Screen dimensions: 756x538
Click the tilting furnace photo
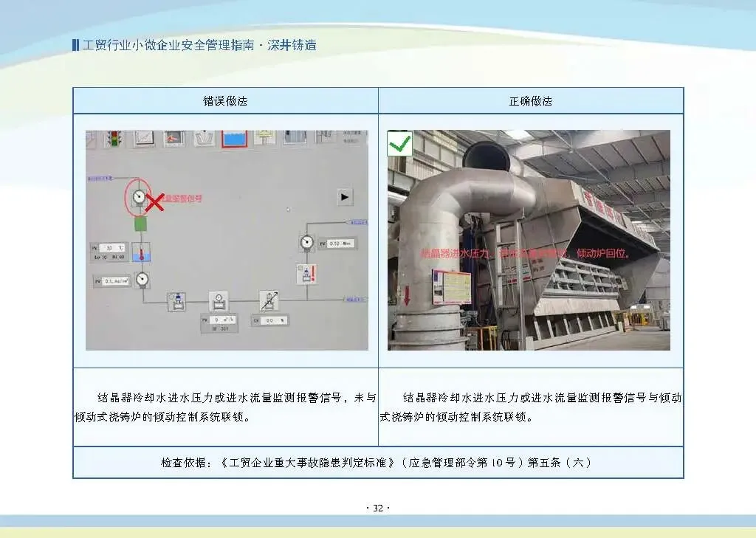coord(529,240)
